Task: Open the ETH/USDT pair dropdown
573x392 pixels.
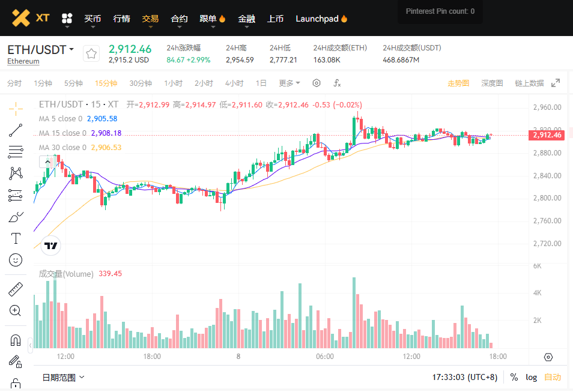Action: [x=41, y=49]
